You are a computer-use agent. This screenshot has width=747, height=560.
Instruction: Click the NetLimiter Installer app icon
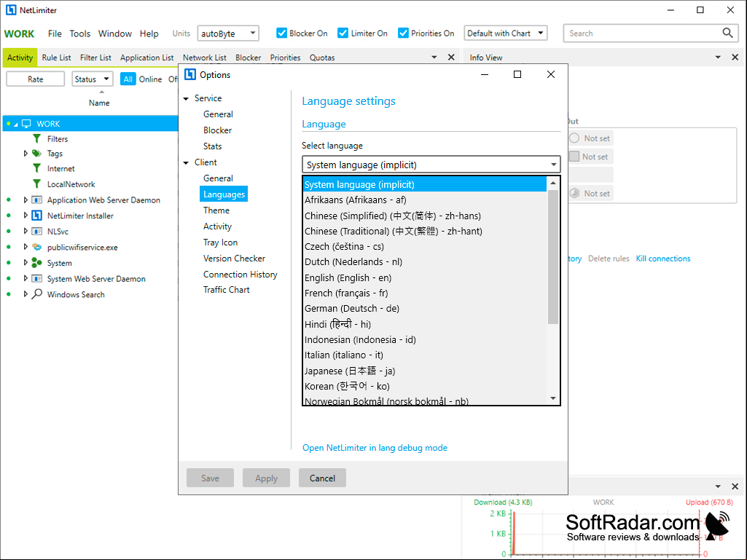coord(36,216)
